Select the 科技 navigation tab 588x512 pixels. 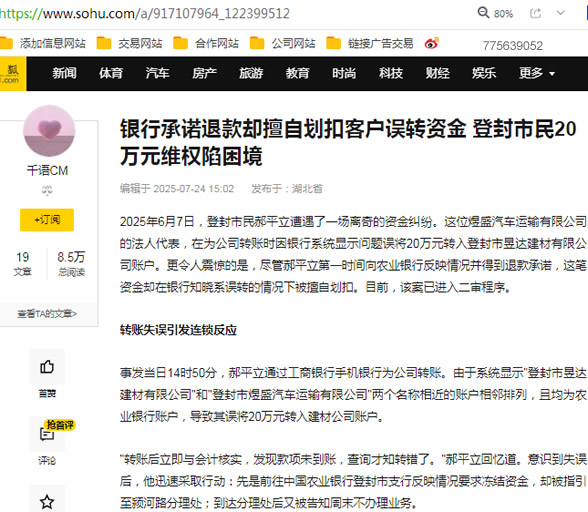click(x=391, y=73)
